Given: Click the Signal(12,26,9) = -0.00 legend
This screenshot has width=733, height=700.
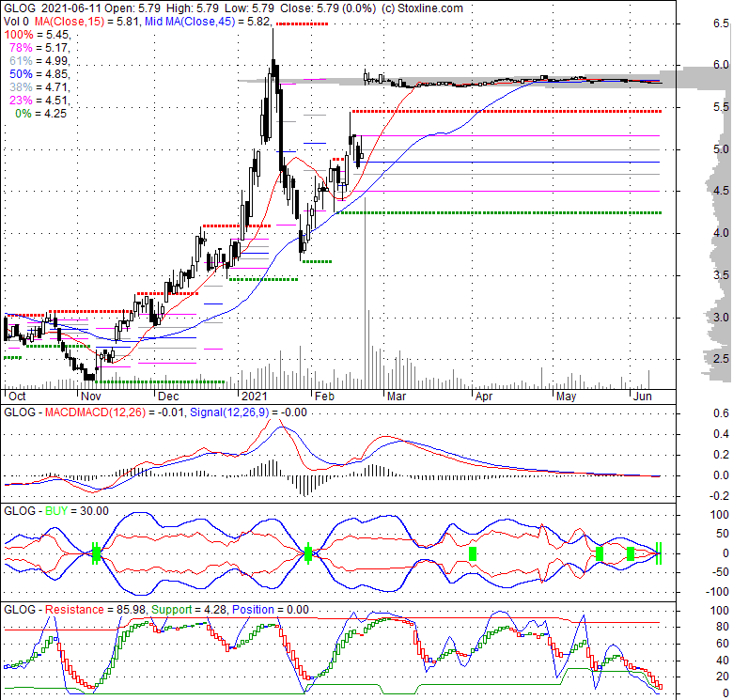Looking at the screenshot, I should point(248,412).
